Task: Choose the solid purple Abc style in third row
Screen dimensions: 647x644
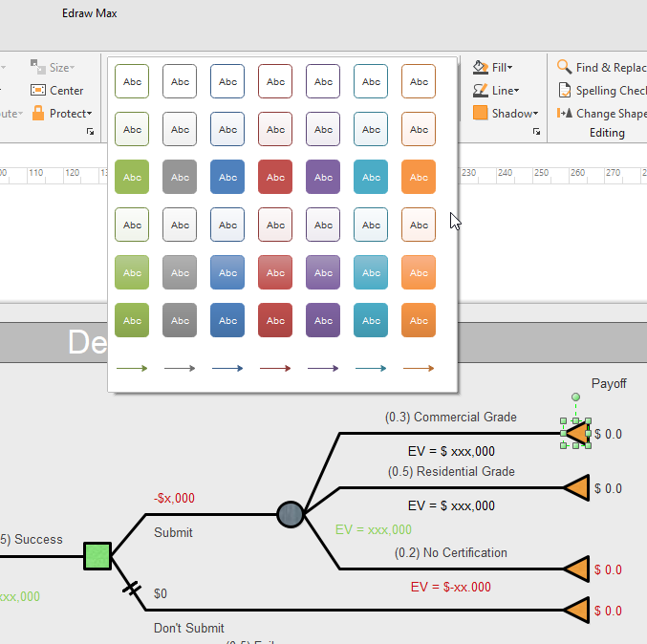Action: pos(323,177)
